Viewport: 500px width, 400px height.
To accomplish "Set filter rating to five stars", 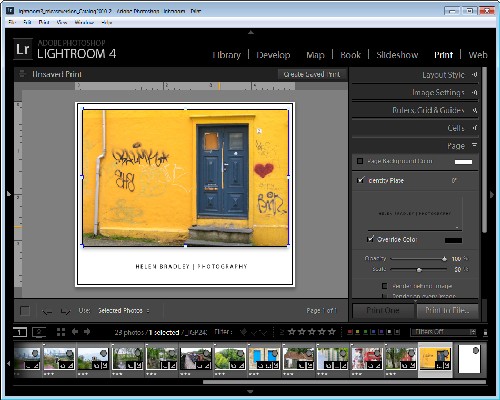I will (x=332, y=332).
